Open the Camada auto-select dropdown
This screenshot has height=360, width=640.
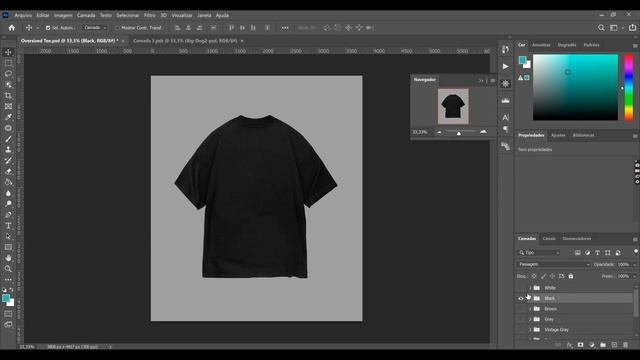tap(95, 28)
